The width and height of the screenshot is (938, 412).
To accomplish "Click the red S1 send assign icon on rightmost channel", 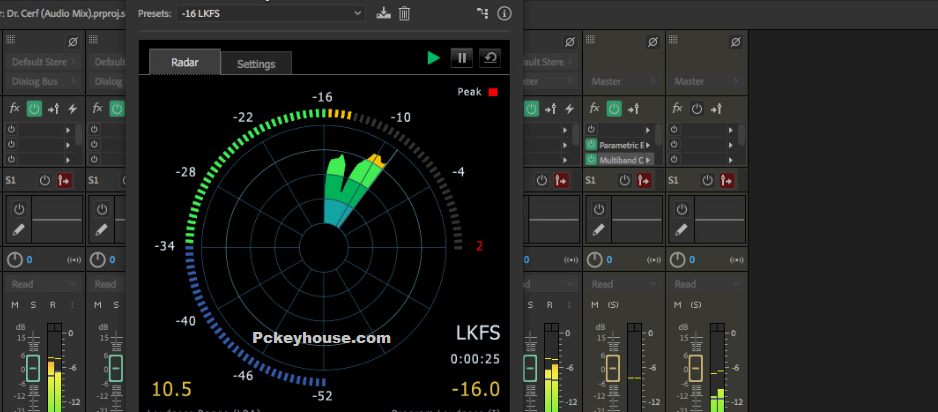I will point(727,180).
